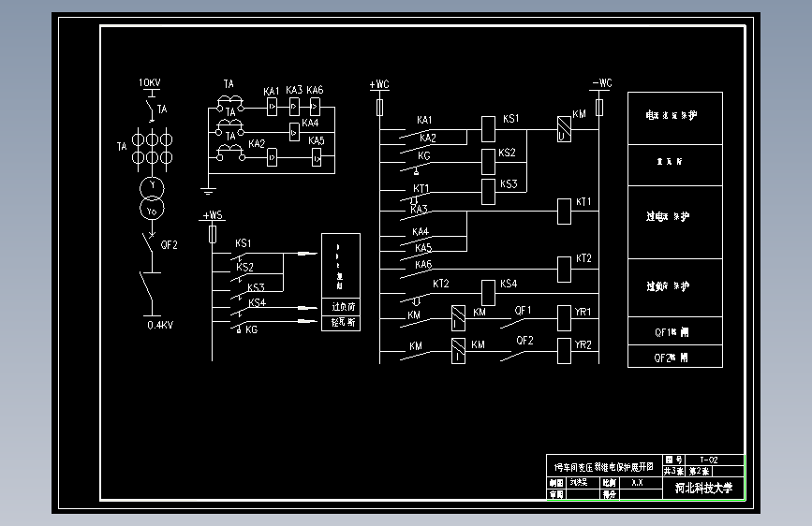Click KS1 contact label under the +WS bus
The width and height of the screenshot is (812, 526).
click(243, 243)
